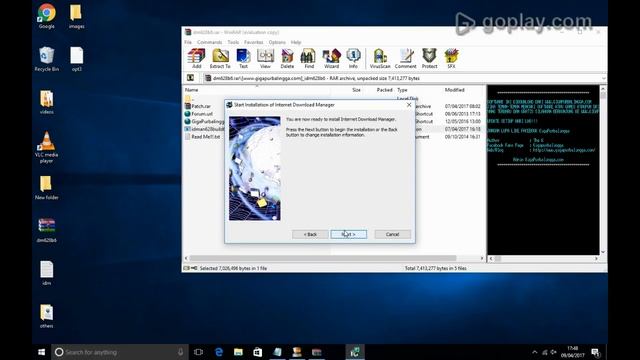This screenshot has height=360, width=640.
Task: Click the Back button in installer dialog
Action: click(x=310, y=234)
